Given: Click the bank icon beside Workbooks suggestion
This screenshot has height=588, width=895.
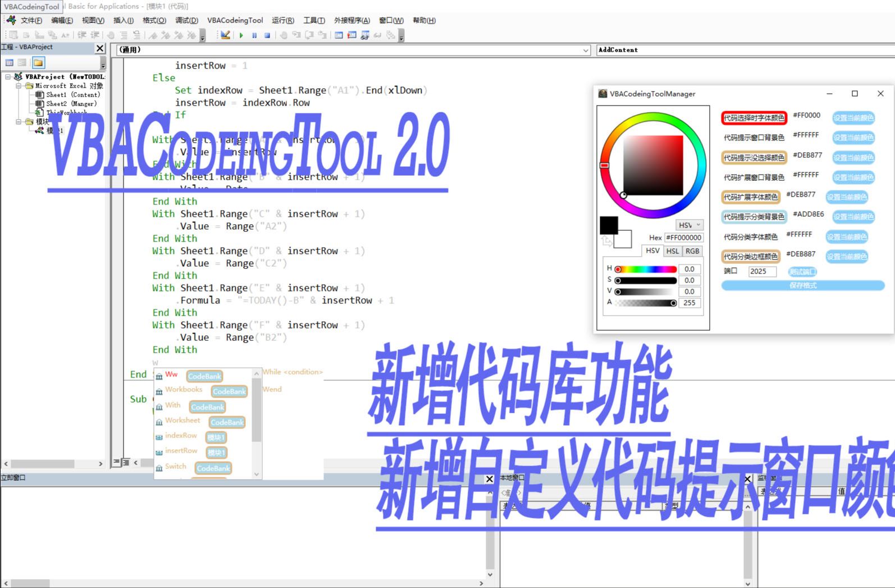Looking at the screenshot, I should [159, 391].
